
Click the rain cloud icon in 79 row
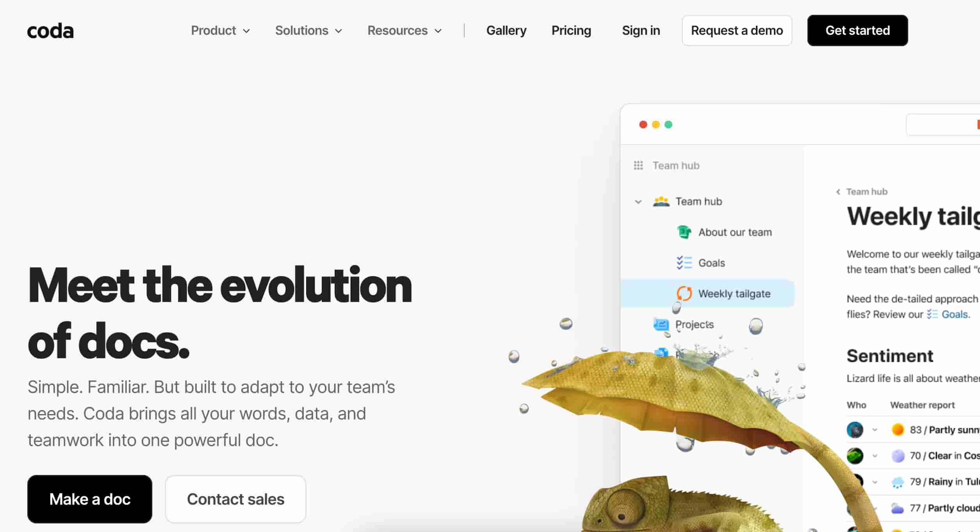point(898,482)
